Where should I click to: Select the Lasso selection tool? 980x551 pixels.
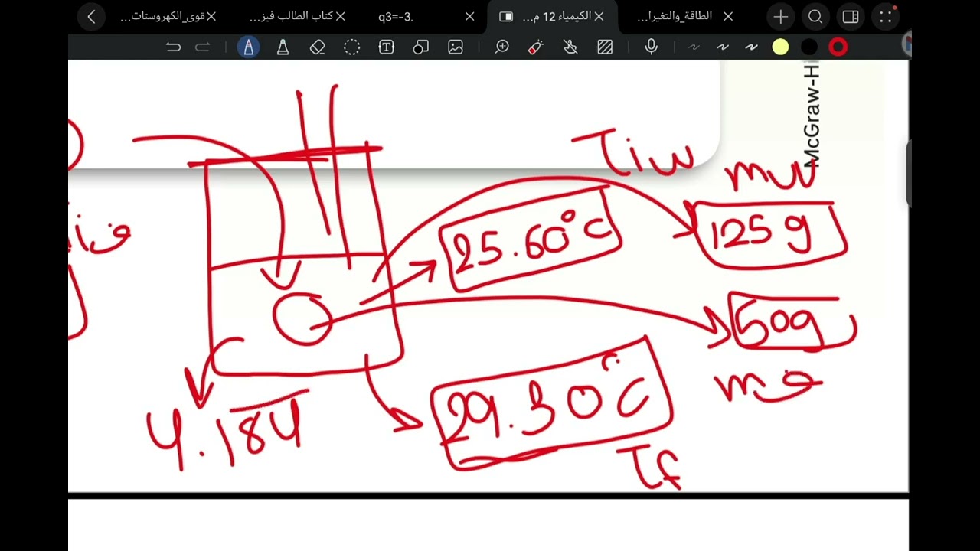click(351, 47)
